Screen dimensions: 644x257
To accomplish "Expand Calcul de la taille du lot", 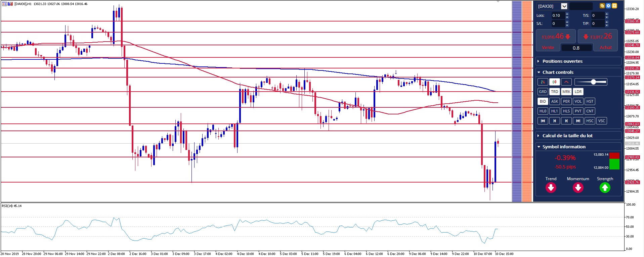I will pos(567,136).
